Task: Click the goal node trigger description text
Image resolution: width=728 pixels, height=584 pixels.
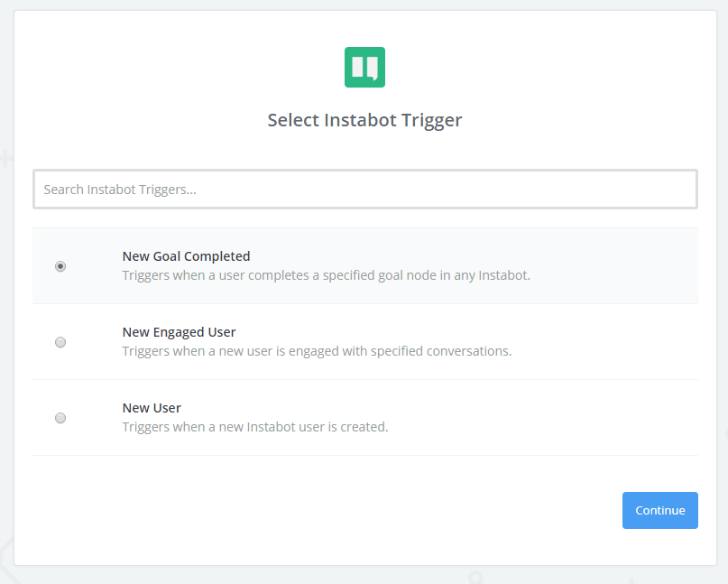Action: [326, 275]
